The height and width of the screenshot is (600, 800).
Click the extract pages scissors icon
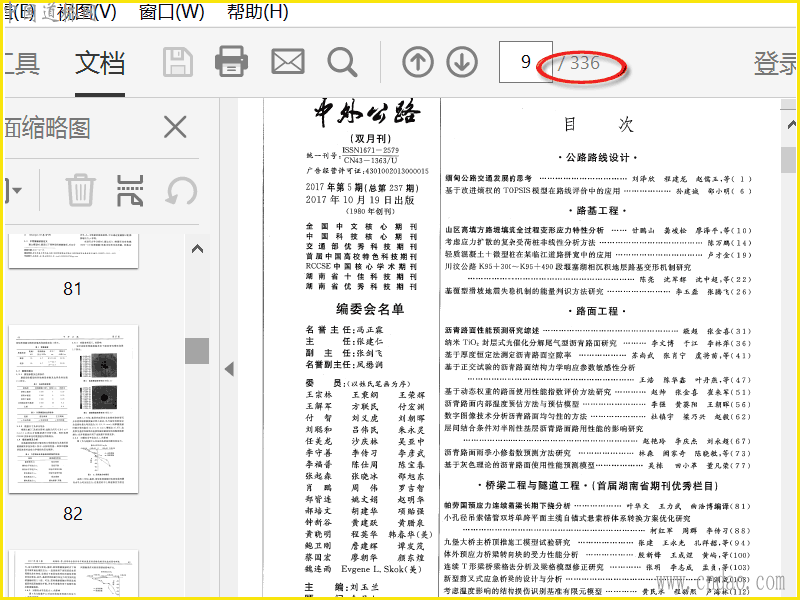point(130,190)
